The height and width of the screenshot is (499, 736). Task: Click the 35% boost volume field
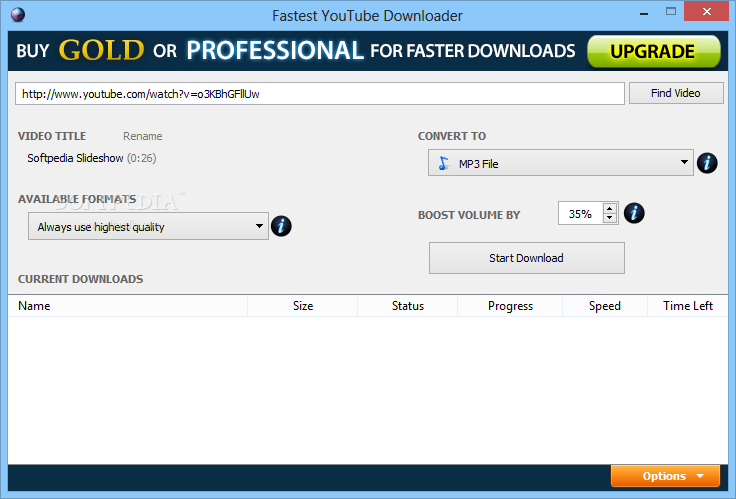coord(581,214)
